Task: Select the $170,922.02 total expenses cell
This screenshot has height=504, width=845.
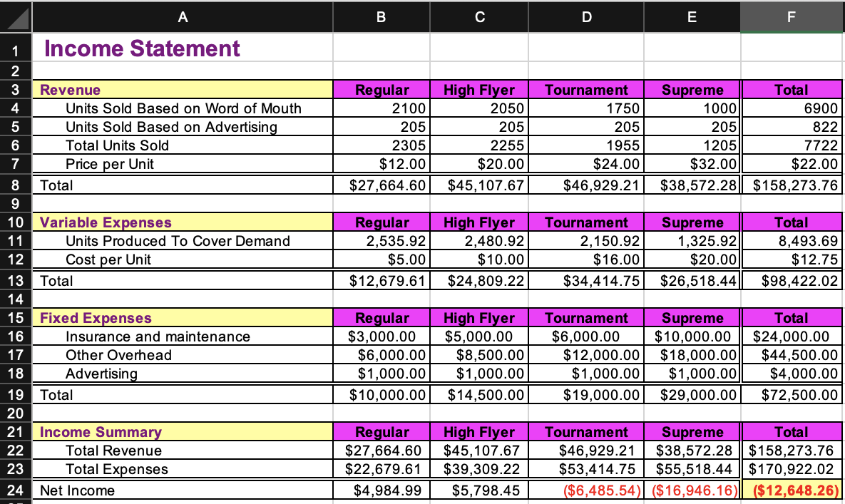Action: pyautogui.click(x=791, y=469)
